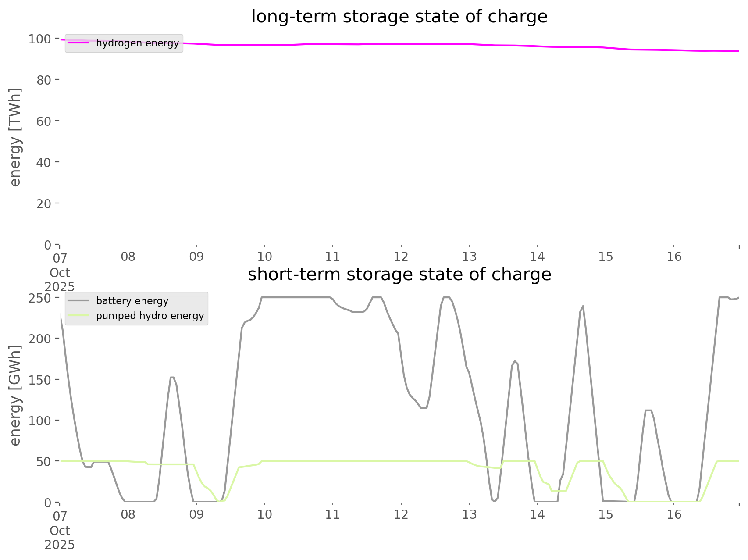Click date tick 10 on the top chart

264,257
